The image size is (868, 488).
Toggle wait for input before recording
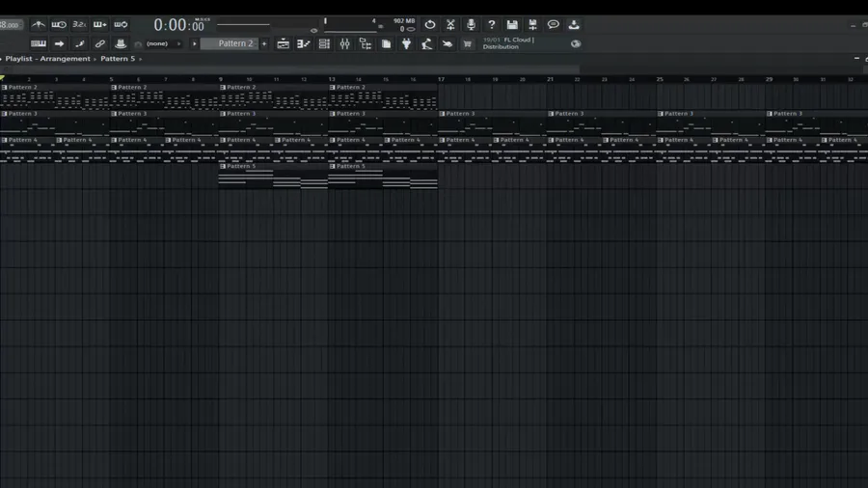(59, 24)
